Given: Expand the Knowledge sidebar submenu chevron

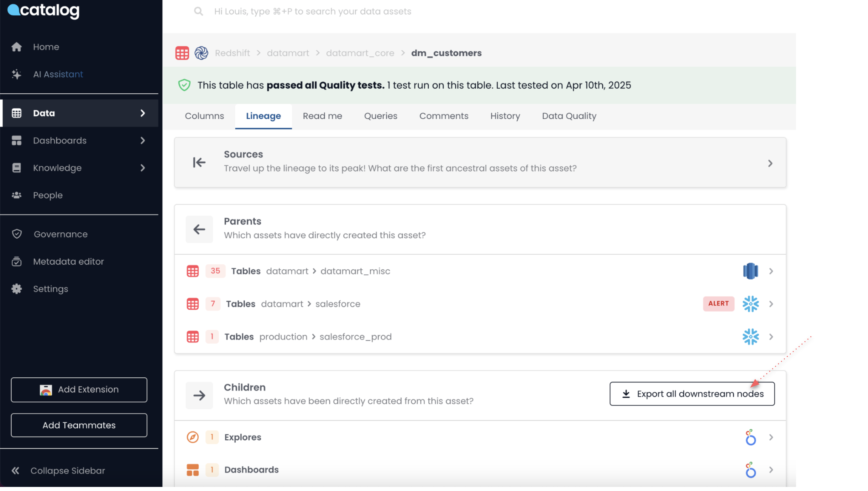Looking at the screenshot, I should click(143, 168).
